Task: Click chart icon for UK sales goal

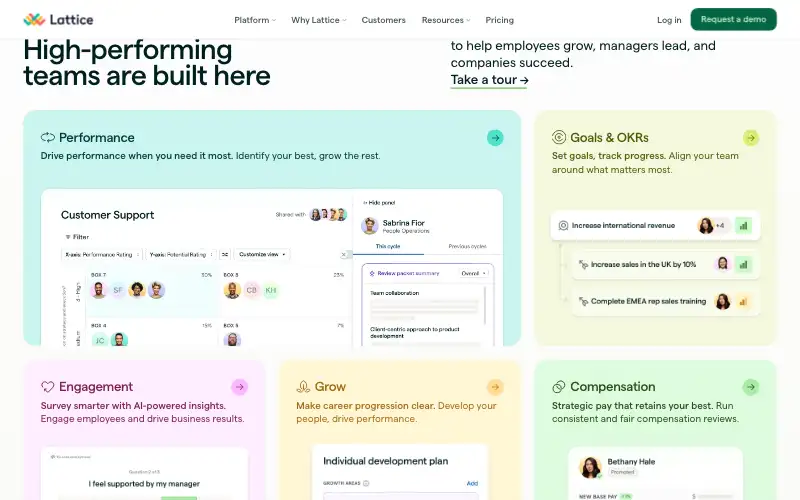Action: (x=743, y=264)
